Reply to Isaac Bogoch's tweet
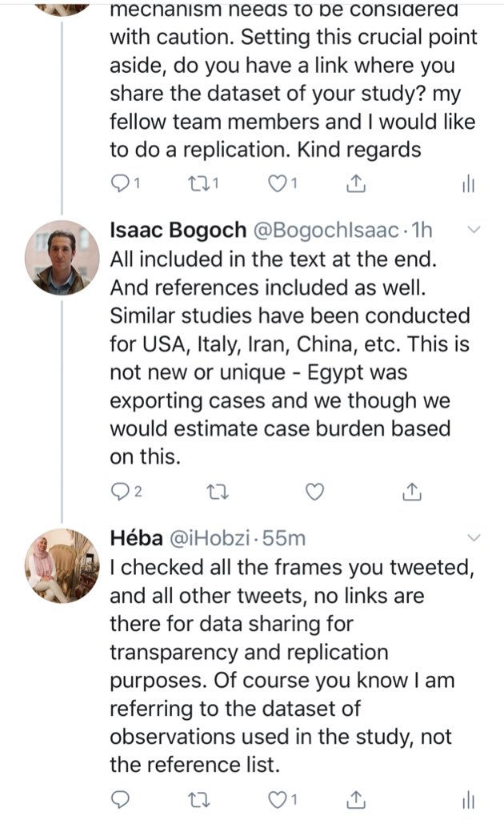Viewport: 504px width, 820px height. 120,492
